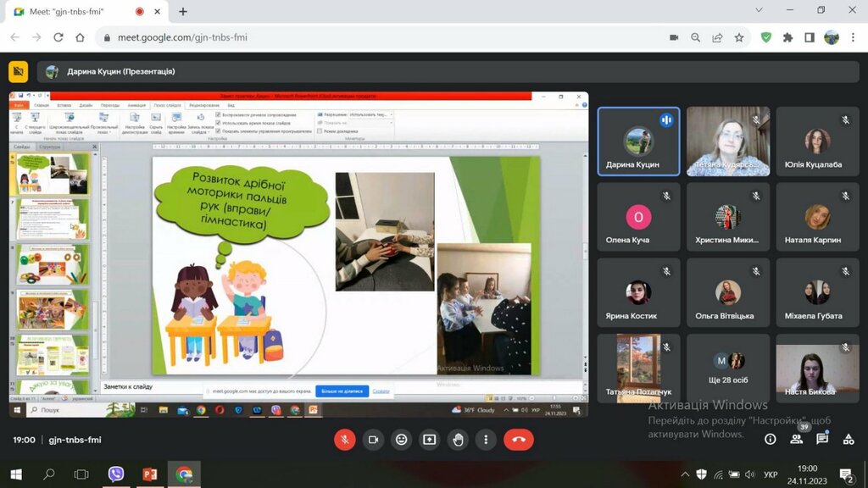
Task: Open the emoji reactions panel
Action: tap(401, 439)
